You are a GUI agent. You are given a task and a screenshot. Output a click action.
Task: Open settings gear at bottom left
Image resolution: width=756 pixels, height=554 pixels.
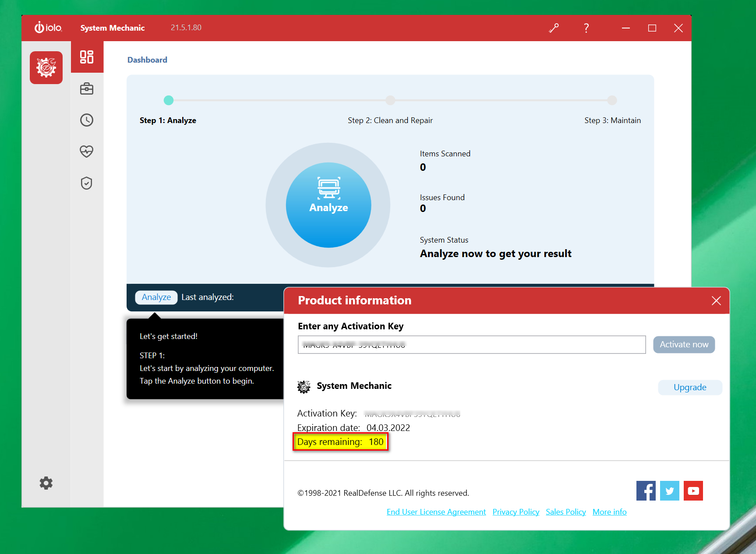pyautogui.click(x=46, y=483)
